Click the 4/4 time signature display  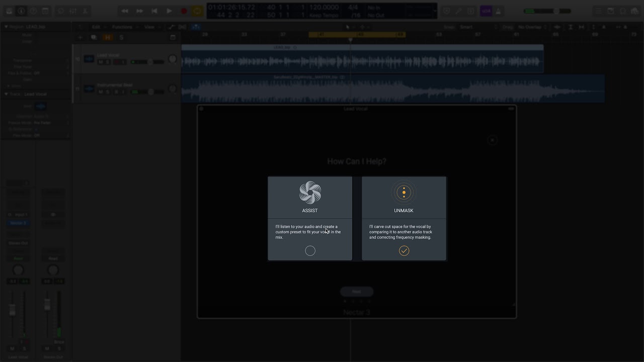[353, 8]
